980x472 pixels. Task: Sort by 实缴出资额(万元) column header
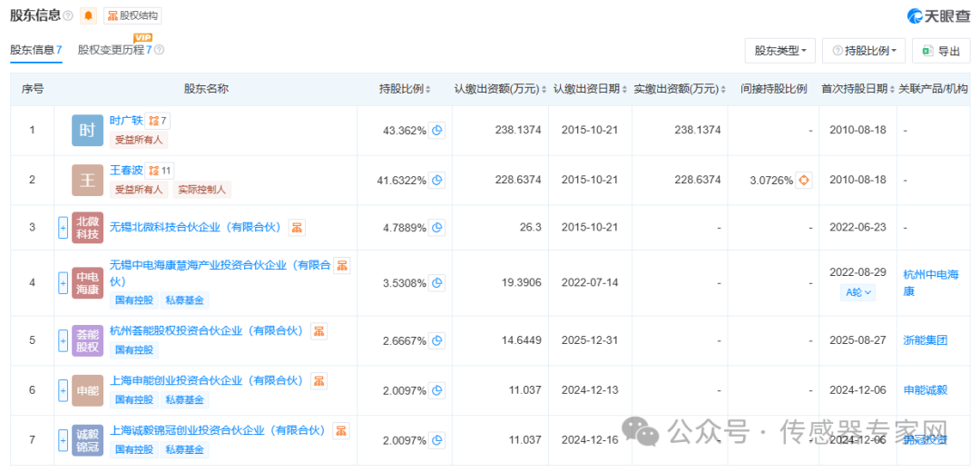point(680,89)
